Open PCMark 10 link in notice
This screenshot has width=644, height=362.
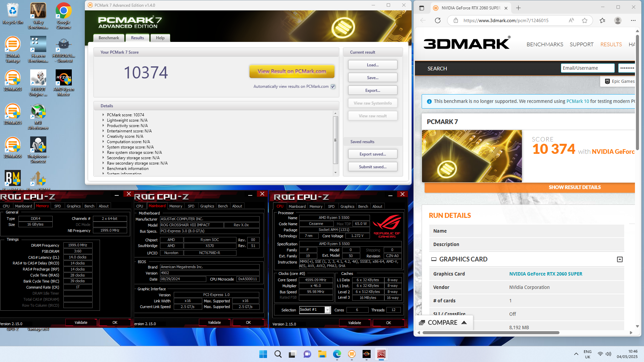click(578, 101)
